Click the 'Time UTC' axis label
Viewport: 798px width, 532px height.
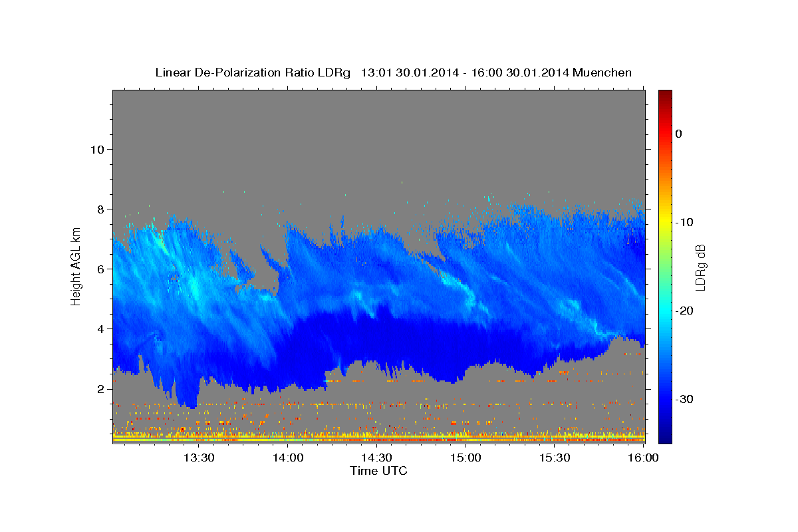pos(378,471)
